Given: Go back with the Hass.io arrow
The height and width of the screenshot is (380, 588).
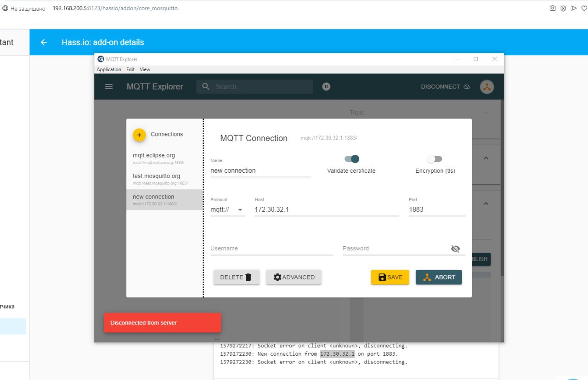Looking at the screenshot, I should [44, 42].
